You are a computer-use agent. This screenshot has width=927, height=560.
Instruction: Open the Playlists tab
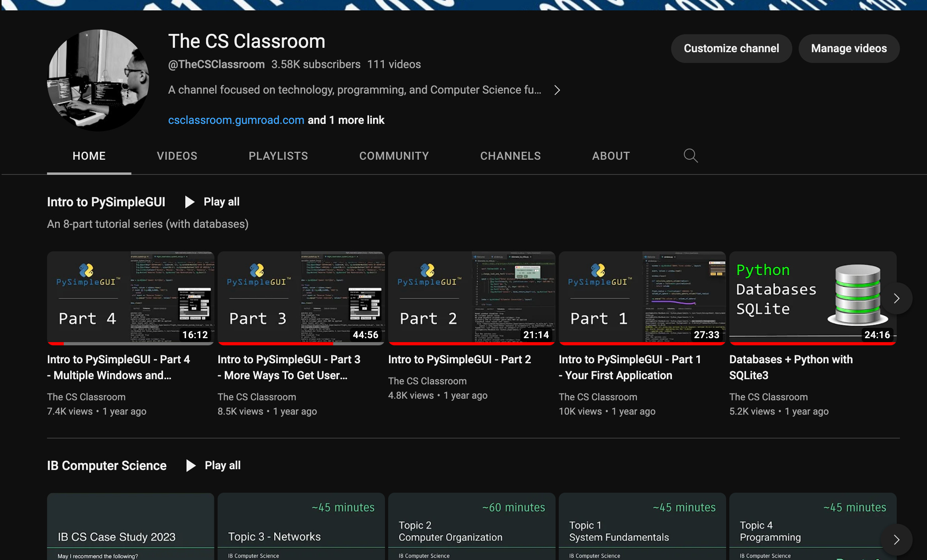278,156
